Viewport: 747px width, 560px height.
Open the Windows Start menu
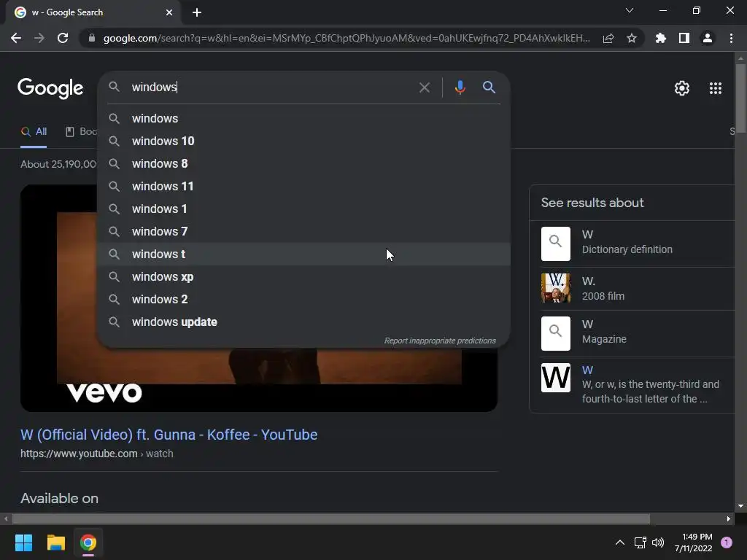click(23, 542)
